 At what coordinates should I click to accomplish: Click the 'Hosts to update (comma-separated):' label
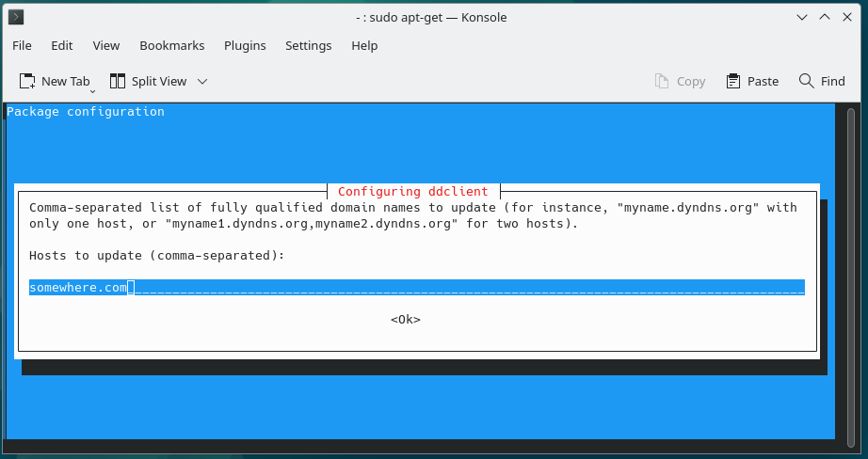coord(156,256)
